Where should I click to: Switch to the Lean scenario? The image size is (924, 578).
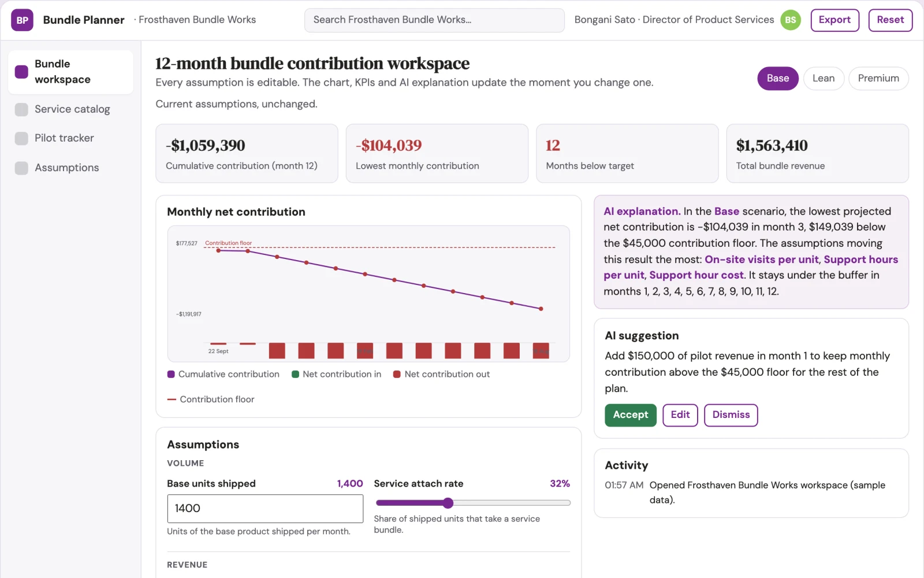(824, 79)
